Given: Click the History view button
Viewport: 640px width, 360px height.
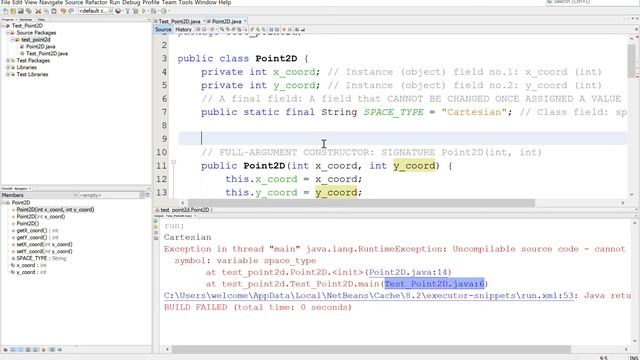Looking at the screenshot, I should [183, 29].
